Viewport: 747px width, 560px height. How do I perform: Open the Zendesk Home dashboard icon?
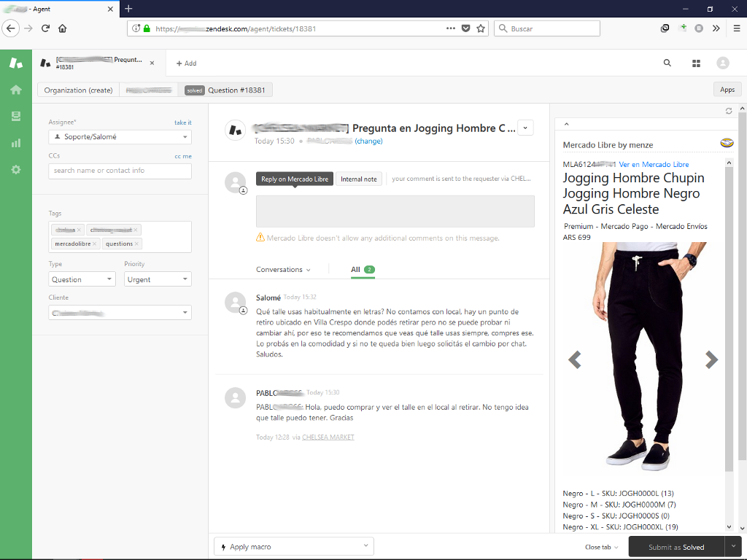tap(15, 90)
